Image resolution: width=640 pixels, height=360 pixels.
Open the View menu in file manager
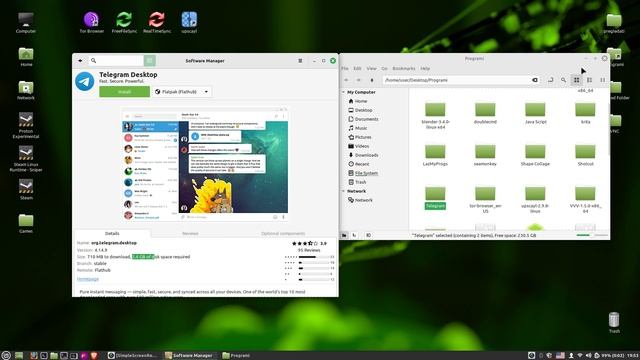[371, 69]
